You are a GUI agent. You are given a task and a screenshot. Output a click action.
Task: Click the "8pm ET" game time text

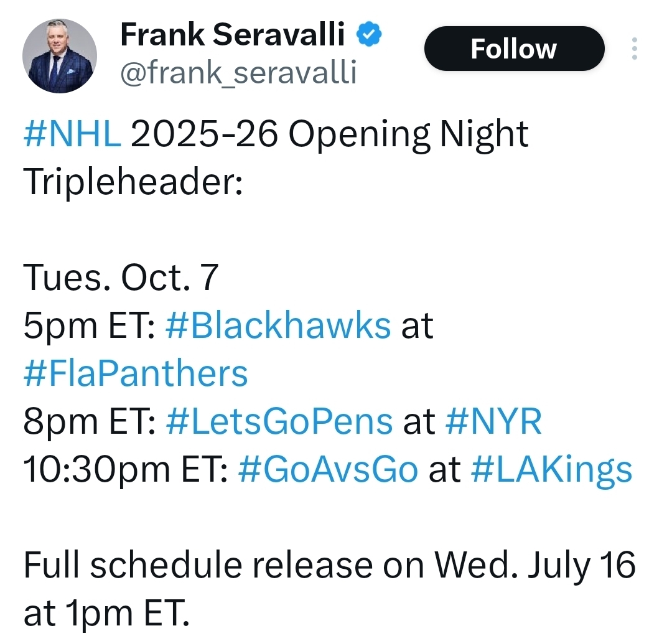(90, 422)
